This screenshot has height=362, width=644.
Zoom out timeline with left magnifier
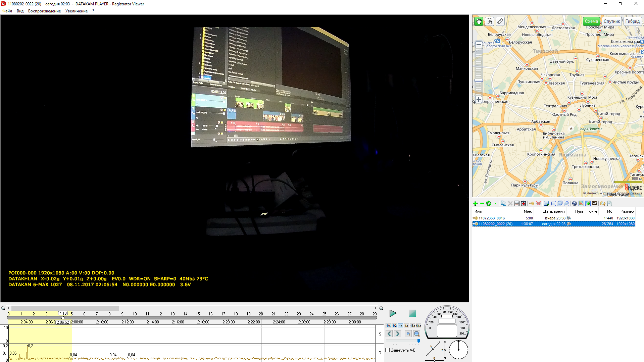click(3, 308)
